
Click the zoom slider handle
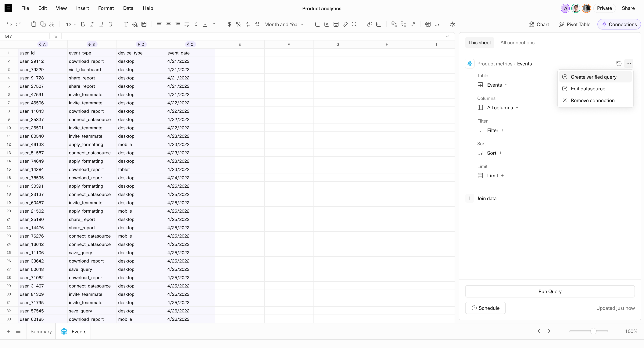click(x=593, y=331)
